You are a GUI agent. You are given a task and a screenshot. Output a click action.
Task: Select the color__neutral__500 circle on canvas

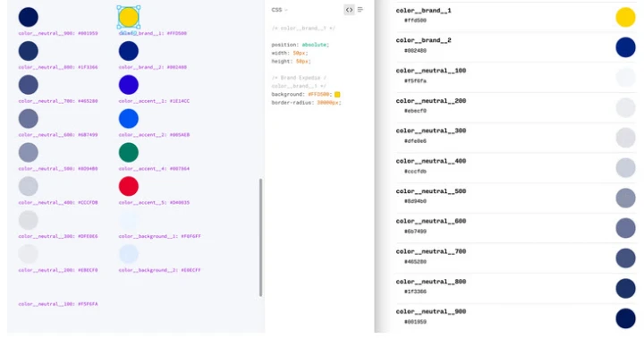(x=29, y=152)
